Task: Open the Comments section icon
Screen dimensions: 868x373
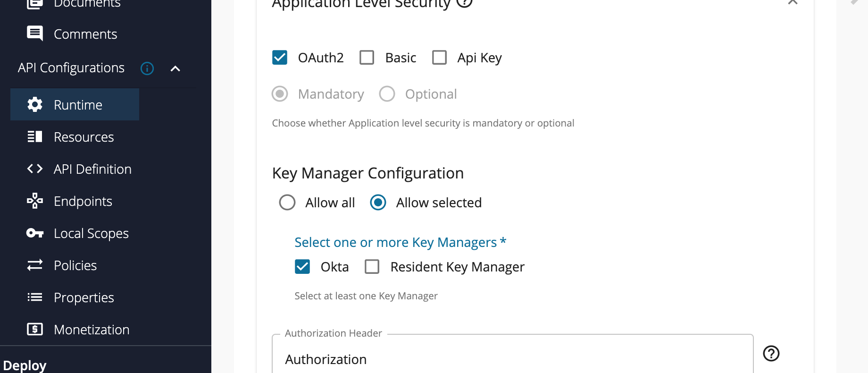Action: [x=34, y=33]
